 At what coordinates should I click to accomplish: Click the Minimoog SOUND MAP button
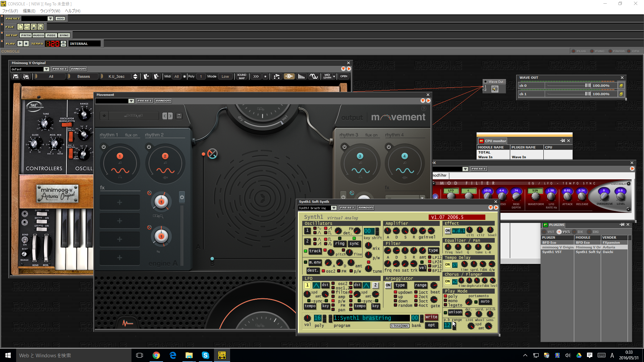pyautogui.click(x=241, y=76)
